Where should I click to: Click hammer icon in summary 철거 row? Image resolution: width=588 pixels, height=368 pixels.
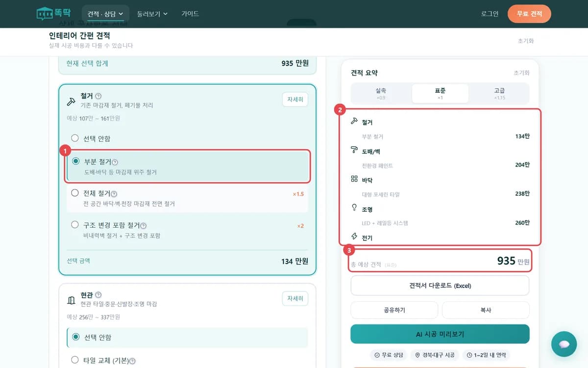tap(354, 121)
